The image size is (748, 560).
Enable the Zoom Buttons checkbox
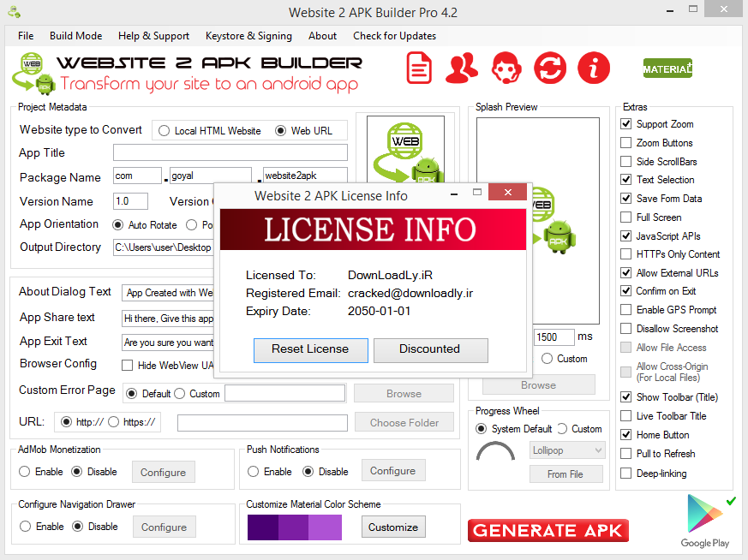point(627,143)
